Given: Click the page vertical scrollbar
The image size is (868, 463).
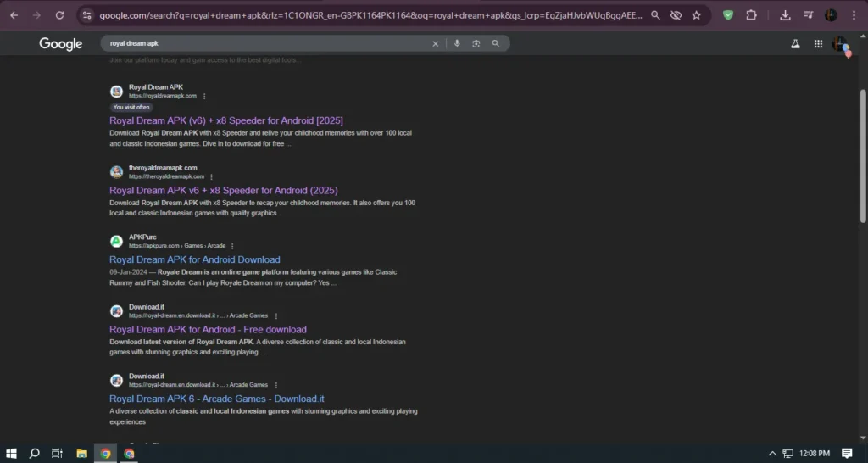Looking at the screenshot, I should 862,156.
